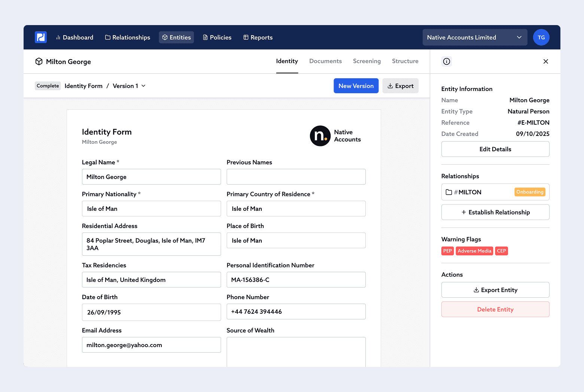
Task: Navigate to Reports in the top bar
Action: (x=258, y=37)
